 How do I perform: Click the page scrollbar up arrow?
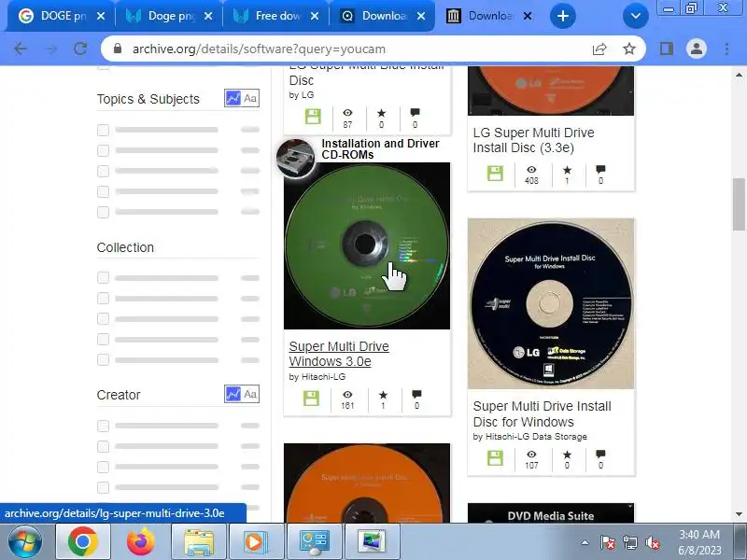click(x=739, y=75)
